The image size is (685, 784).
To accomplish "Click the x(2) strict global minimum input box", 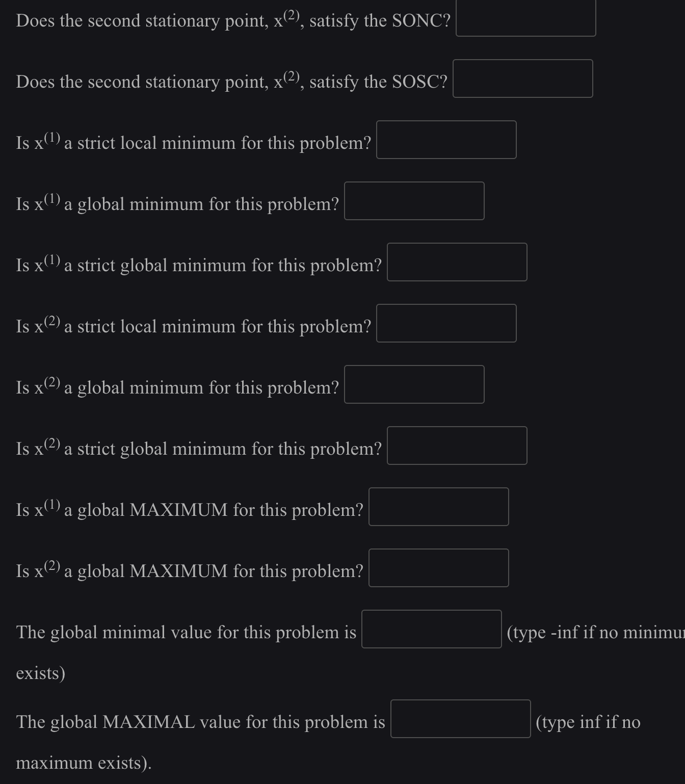I will (x=456, y=446).
